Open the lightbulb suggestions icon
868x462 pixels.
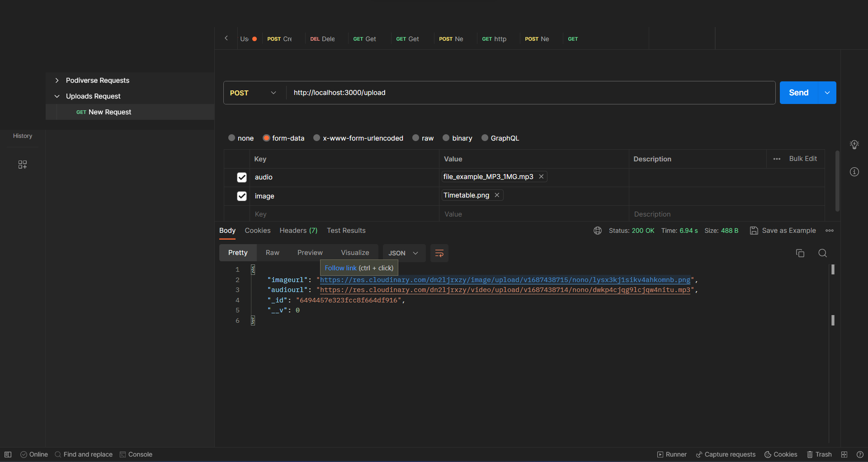click(x=854, y=145)
